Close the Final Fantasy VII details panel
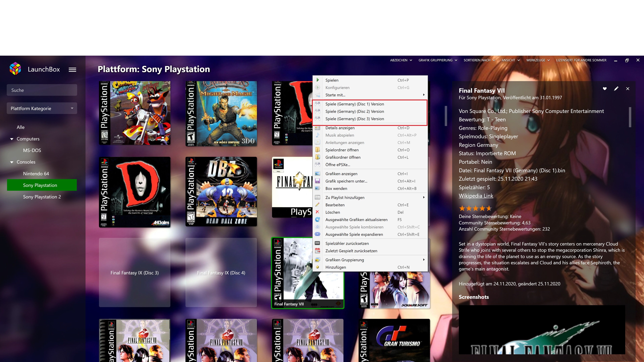 coord(628,89)
